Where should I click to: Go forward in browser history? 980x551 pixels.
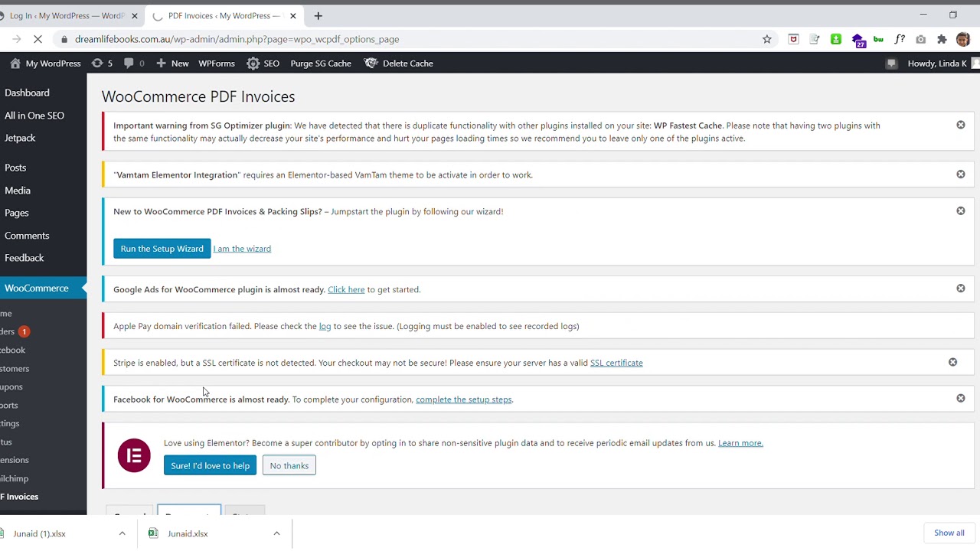16,39
